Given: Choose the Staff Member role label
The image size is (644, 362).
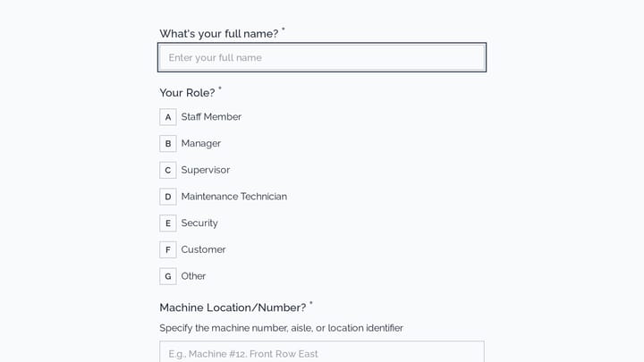Looking at the screenshot, I should point(211,117).
